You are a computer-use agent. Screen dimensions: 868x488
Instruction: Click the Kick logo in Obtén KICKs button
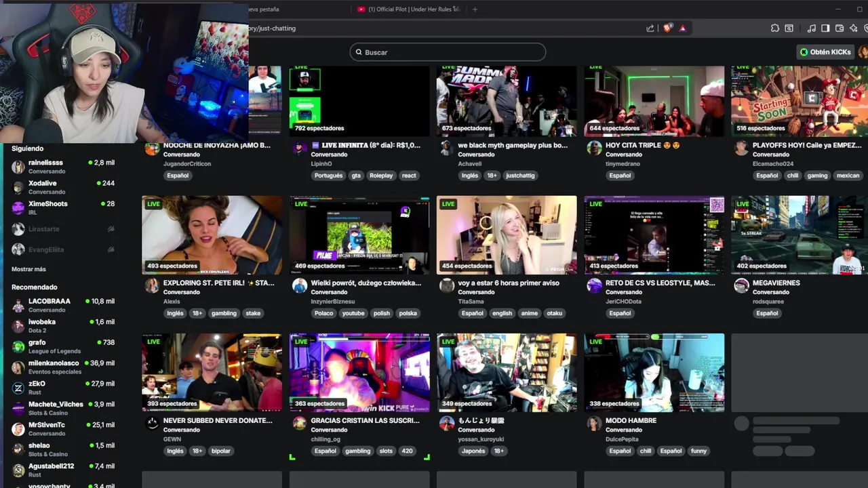coord(804,52)
